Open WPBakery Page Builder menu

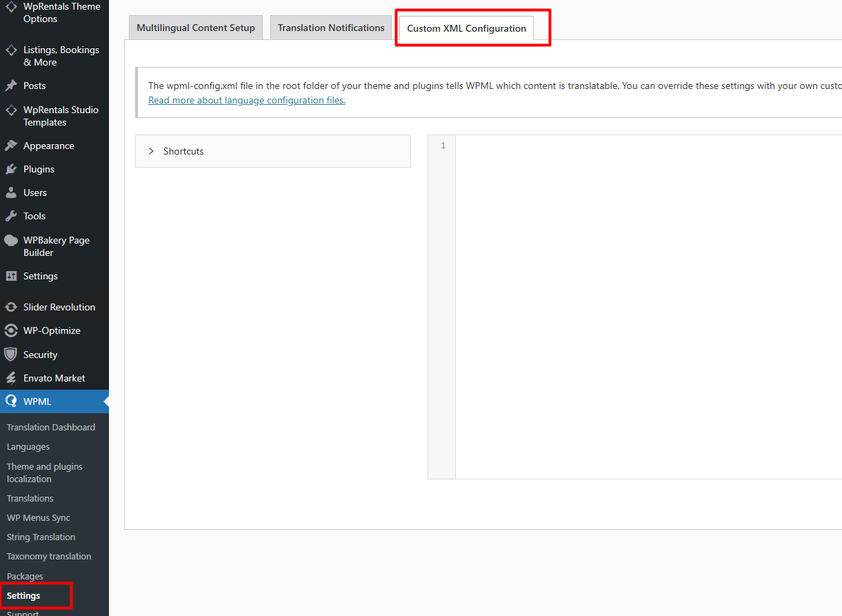pos(56,246)
